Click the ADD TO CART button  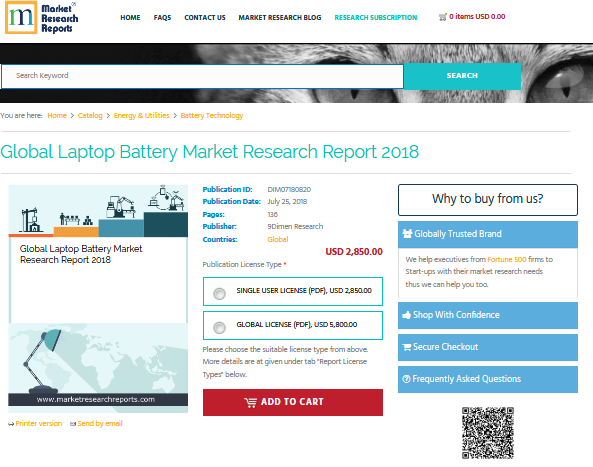click(293, 402)
